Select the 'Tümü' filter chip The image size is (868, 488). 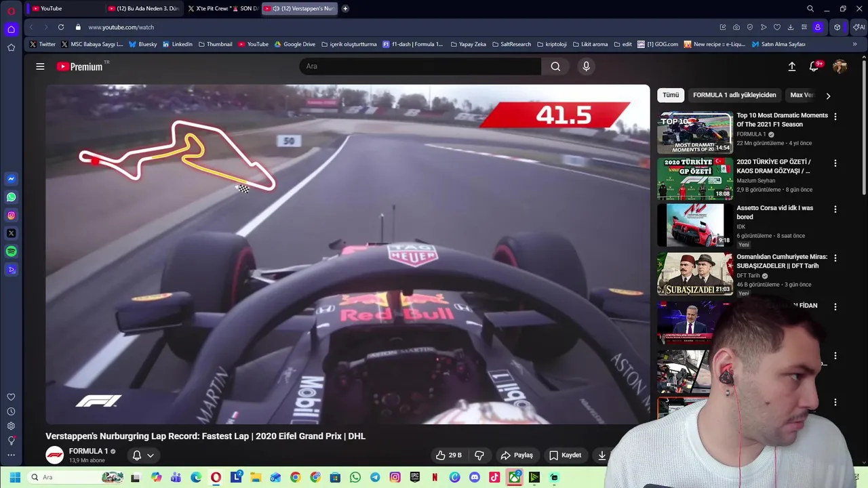[671, 95]
